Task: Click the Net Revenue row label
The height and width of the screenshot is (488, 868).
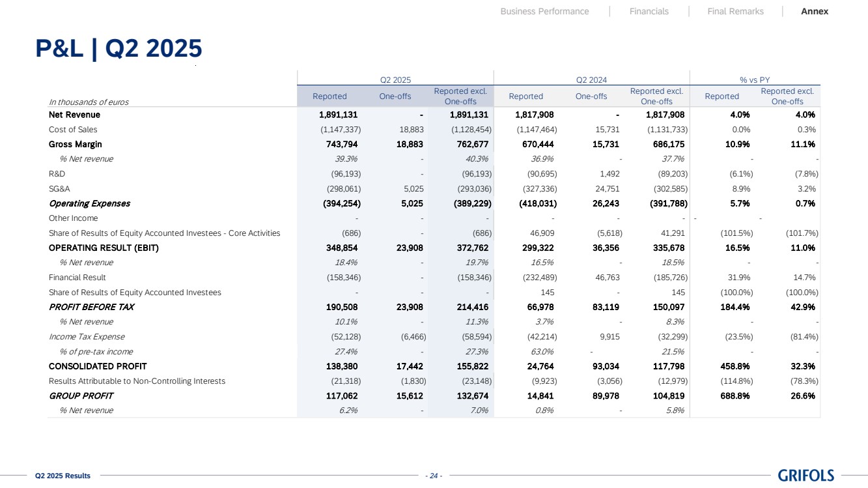Action: tap(74, 115)
